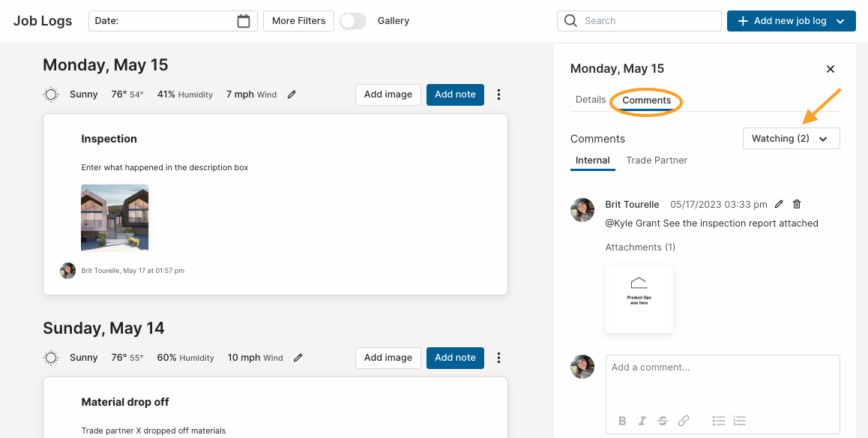Apply italic formatting in comment editor
This screenshot has width=868, height=438.
point(642,421)
